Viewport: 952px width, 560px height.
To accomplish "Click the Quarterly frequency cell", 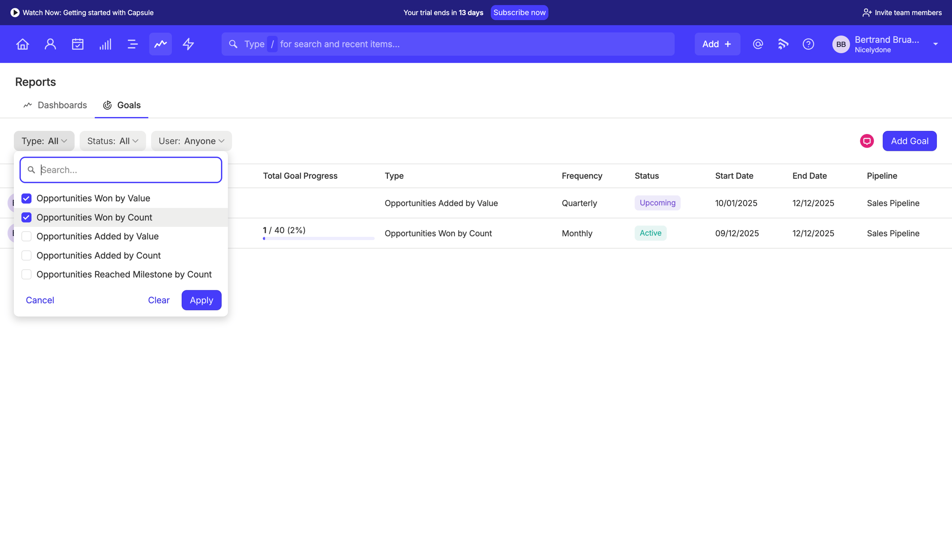I will coord(579,203).
